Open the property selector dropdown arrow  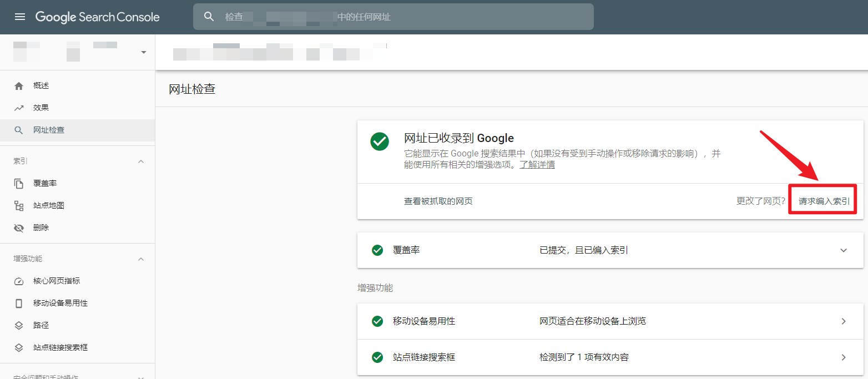pos(144,52)
